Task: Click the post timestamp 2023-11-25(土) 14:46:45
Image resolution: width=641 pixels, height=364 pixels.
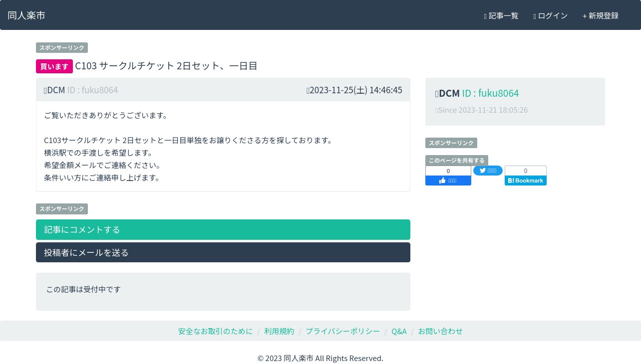Action: (354, 90)
